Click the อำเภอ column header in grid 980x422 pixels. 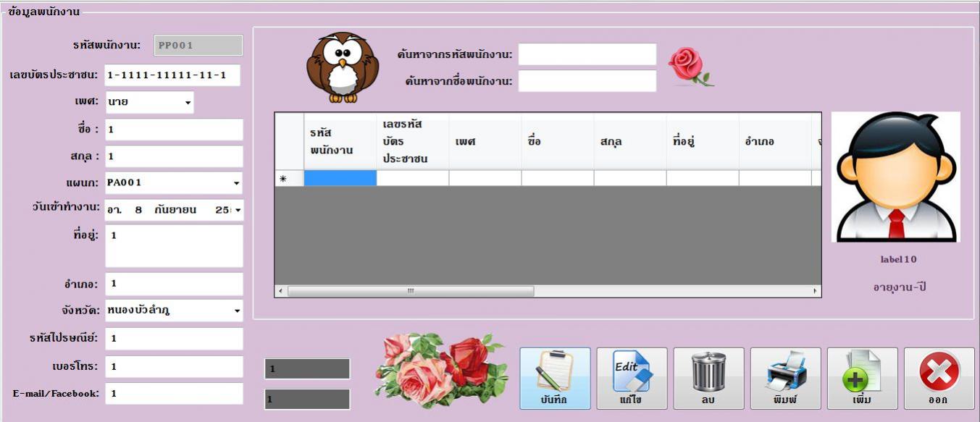pyautogui.click(x=774, y=141)
